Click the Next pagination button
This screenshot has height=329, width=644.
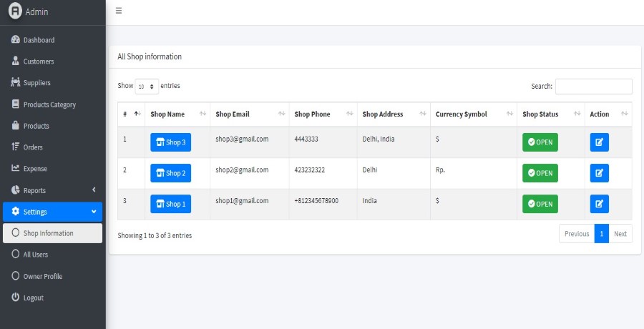[620, 234]
